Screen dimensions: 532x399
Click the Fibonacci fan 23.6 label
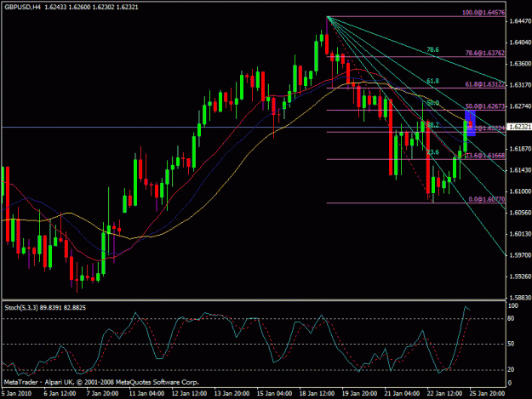tap(432, 152)
